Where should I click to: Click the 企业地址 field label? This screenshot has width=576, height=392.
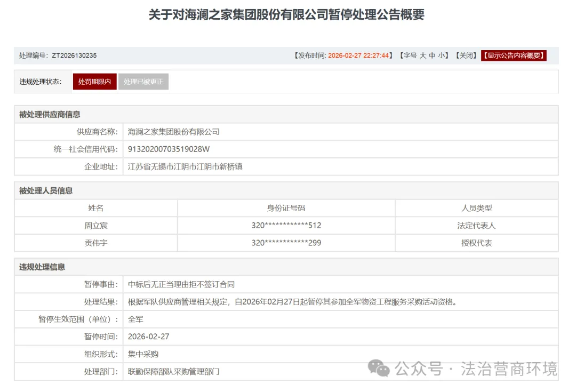click(101, 166)
